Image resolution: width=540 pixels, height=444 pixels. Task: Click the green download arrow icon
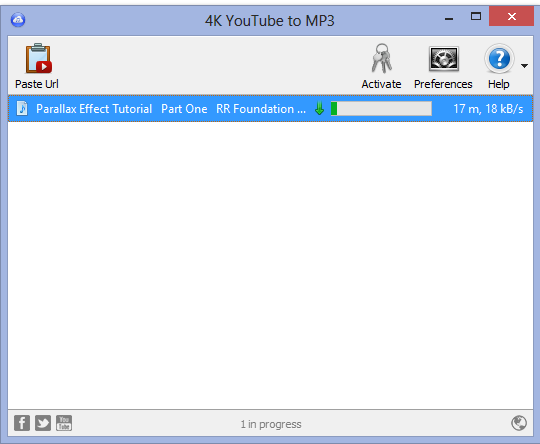[319, 109]
